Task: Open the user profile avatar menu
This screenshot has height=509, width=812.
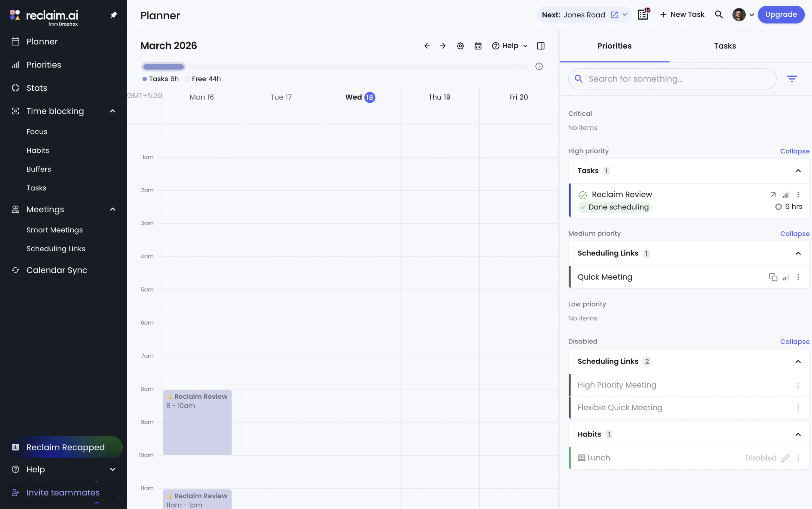Action: 739,15
